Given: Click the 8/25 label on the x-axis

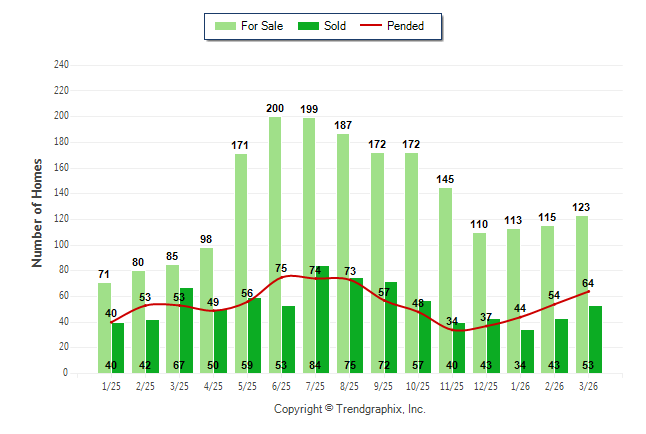Looking at the screenshot, I should point(350,385).
